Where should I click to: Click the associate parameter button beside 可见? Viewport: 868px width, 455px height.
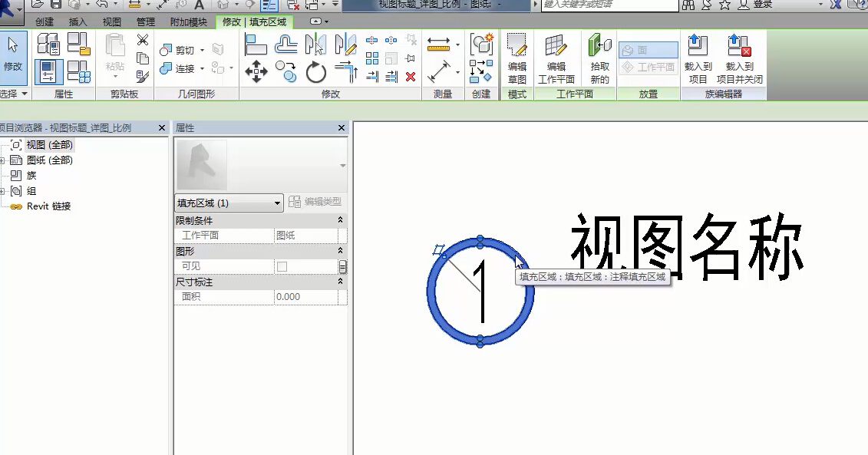(x=342, y=266)
